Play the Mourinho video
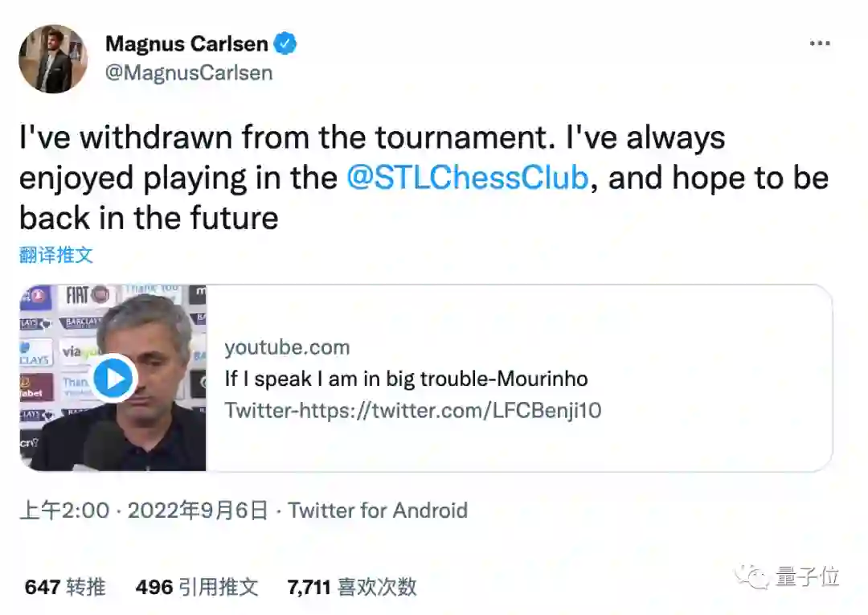Viewport: 868px width, 615px height. (x=113, y=378)
